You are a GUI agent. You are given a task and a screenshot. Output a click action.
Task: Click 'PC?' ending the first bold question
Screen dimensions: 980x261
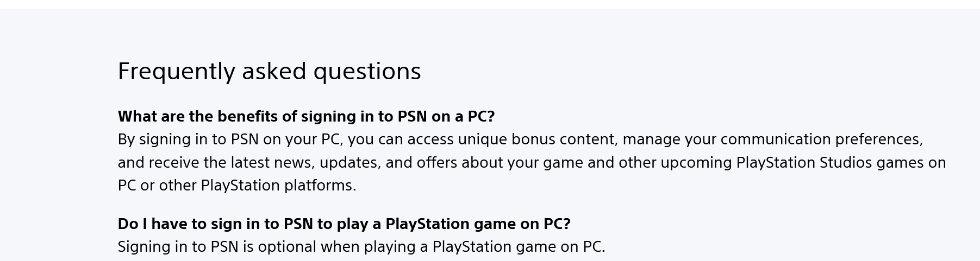481,117
